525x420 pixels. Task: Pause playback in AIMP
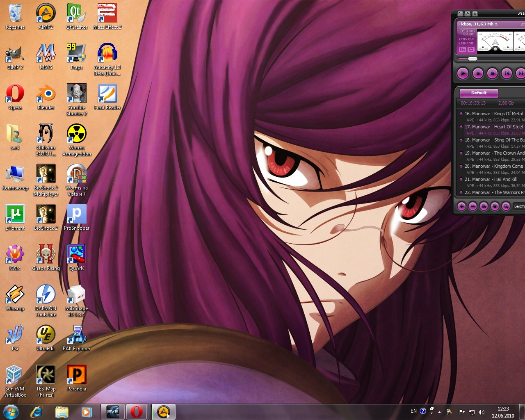coord(478,73)
